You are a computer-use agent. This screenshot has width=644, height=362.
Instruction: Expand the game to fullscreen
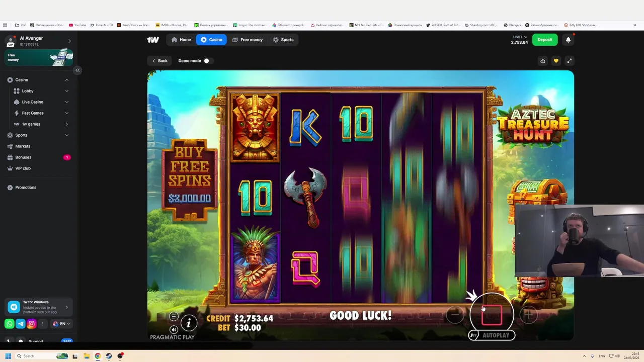pyautogui.click(x=570, y=61)
